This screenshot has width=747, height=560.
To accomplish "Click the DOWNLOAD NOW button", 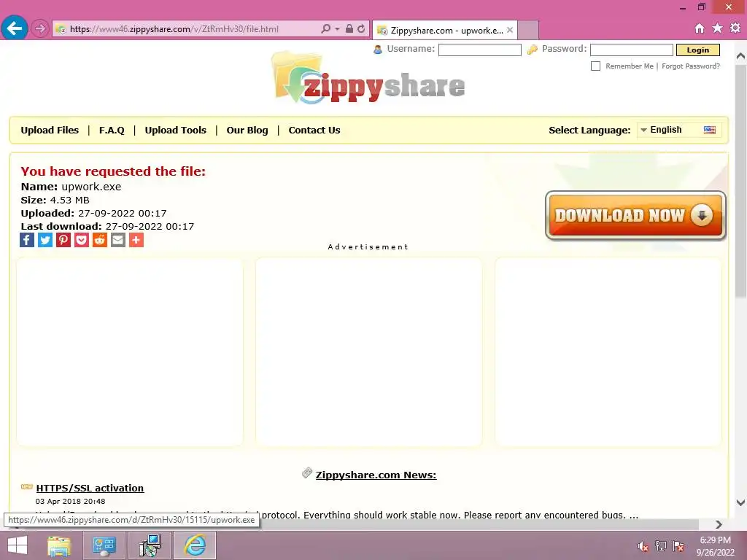I will point(635,215).
